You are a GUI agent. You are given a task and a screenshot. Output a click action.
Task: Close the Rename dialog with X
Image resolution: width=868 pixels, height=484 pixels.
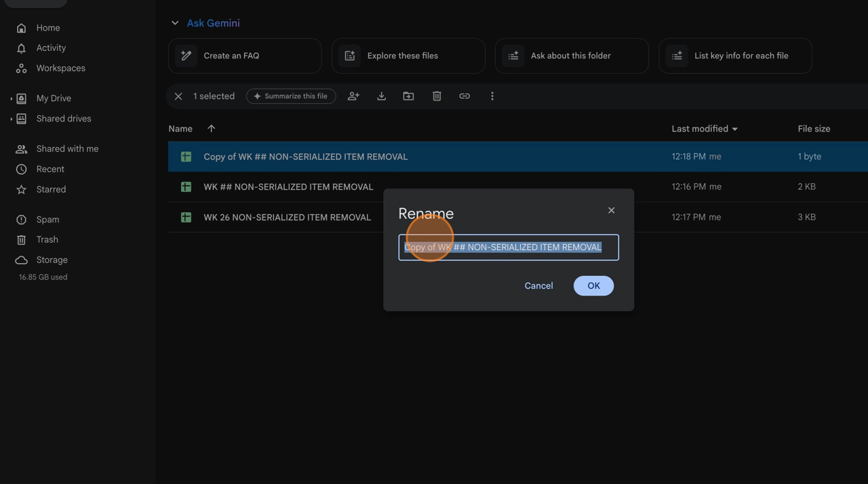coord(611,210)
